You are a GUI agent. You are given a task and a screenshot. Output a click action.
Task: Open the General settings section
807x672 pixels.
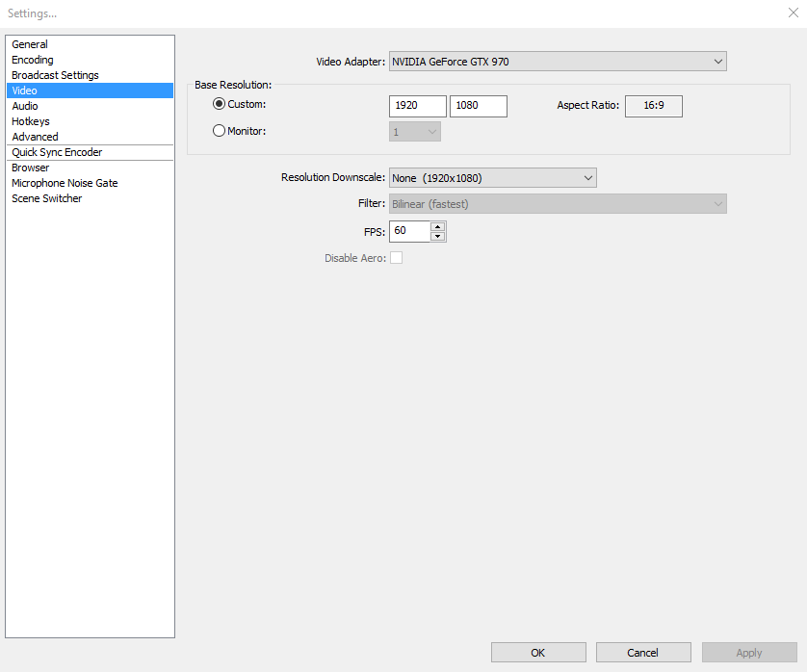click(91, 44)
